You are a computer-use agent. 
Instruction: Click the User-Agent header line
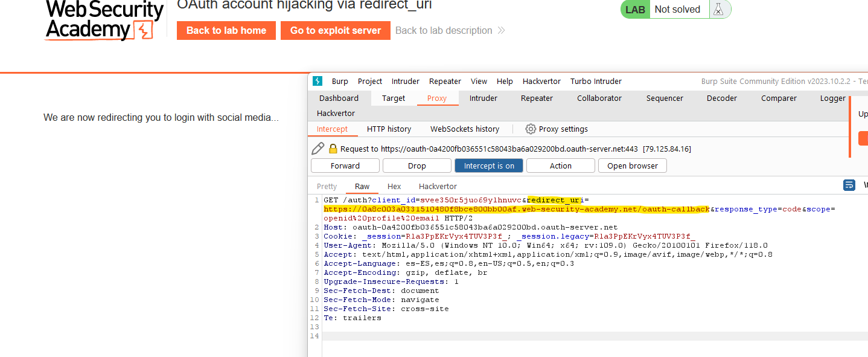[546, 245]
